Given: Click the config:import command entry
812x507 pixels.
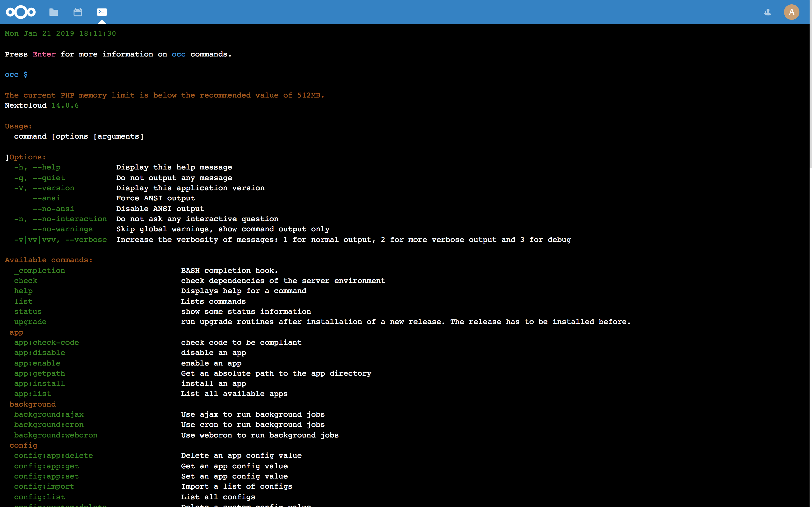Looking at the screenshot, I should tap(44, 486).
